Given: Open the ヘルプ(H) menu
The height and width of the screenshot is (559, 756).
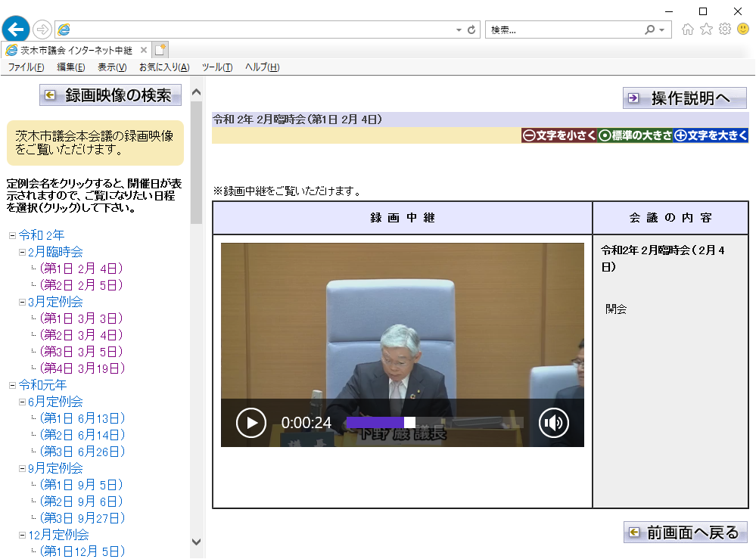Looking at the screenshot, I should tap(263, 67).
